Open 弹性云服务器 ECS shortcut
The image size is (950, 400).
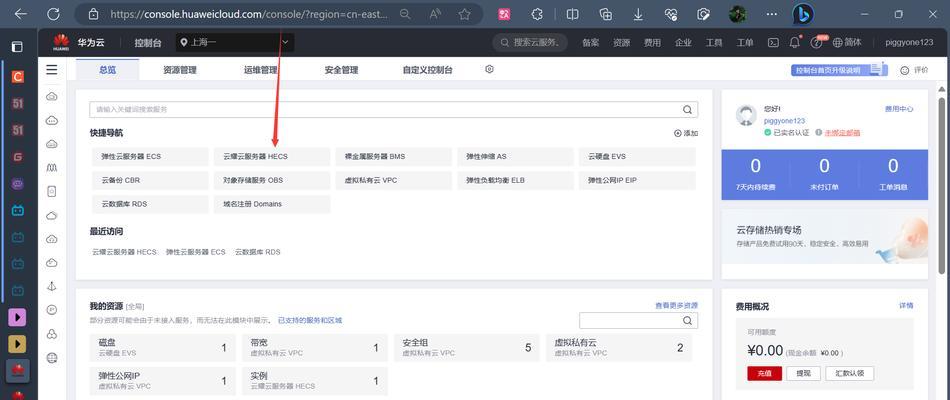coord(150,156)
